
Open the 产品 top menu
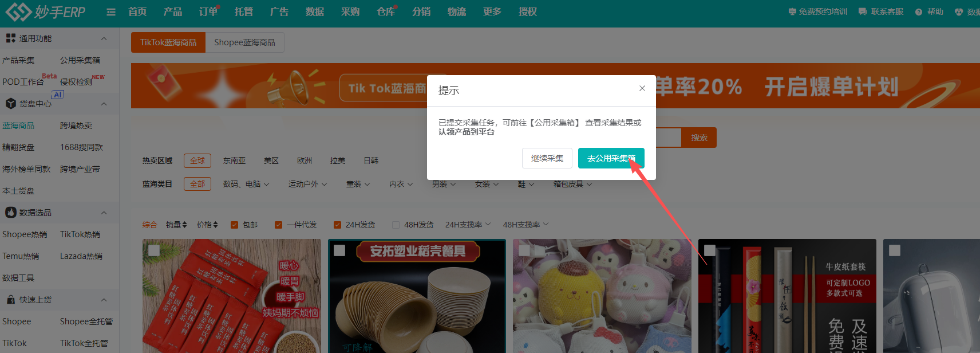point(173,11)
